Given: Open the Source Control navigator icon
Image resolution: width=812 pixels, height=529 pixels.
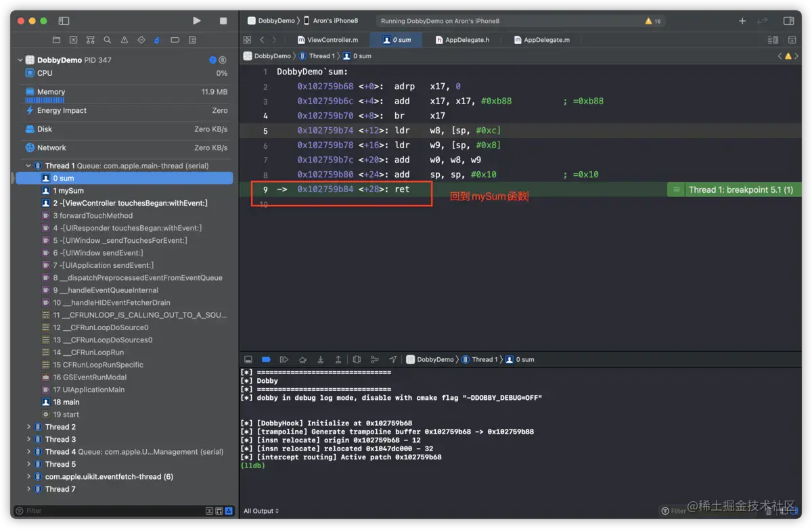Looking at the screenshot, I should [x=73, y=40].
